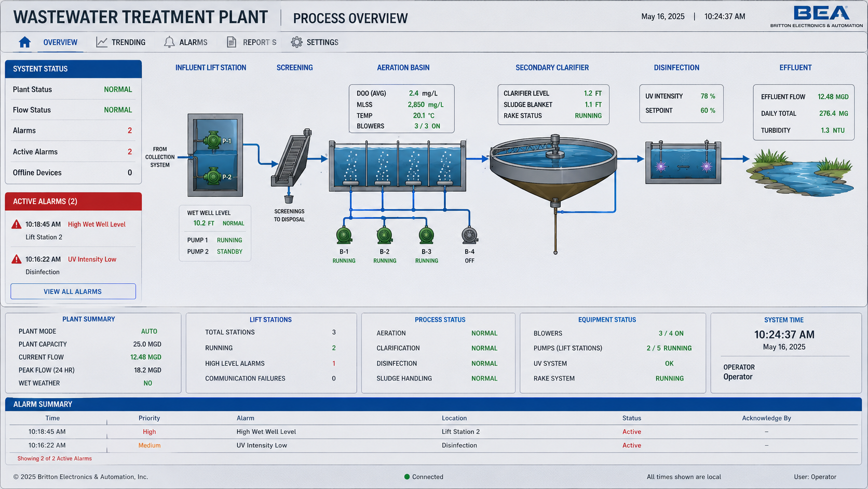Click the Offline Devices count
The height and width of the screenshot is (489, 868).
click(130, 173)
